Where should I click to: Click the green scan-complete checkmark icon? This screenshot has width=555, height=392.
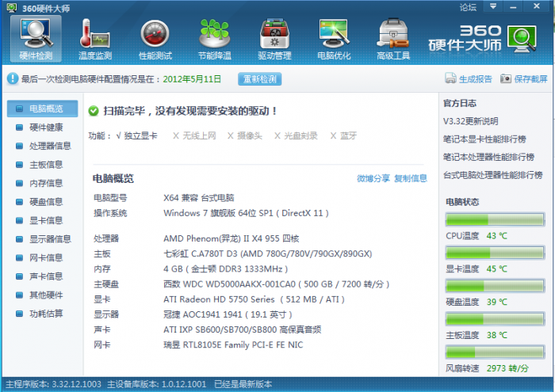point(94,111)
